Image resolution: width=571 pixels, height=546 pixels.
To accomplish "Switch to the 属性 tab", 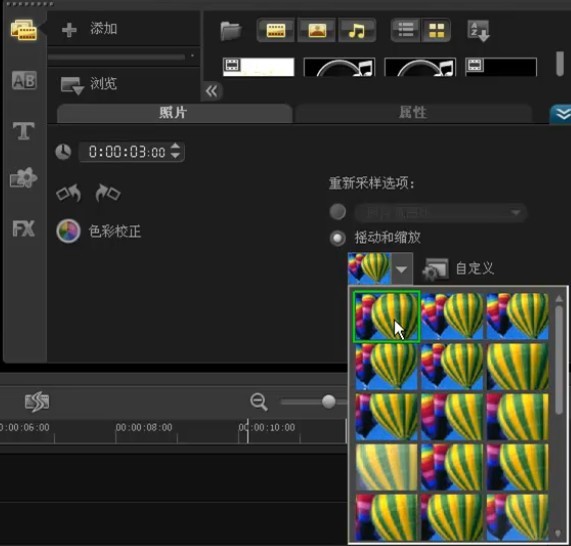I will tap(413, 113).
